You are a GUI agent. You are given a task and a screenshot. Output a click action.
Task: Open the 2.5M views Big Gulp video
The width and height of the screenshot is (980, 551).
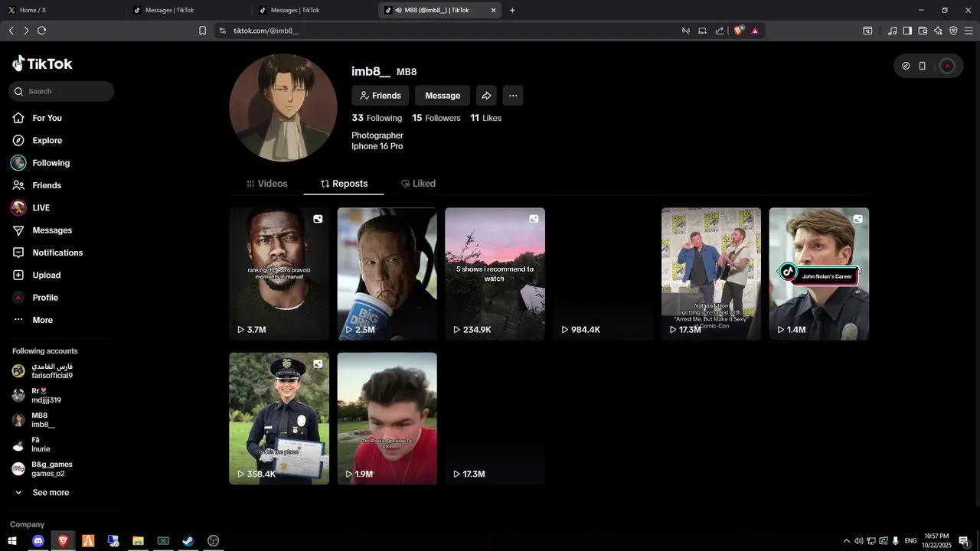(x=387, y=274)
